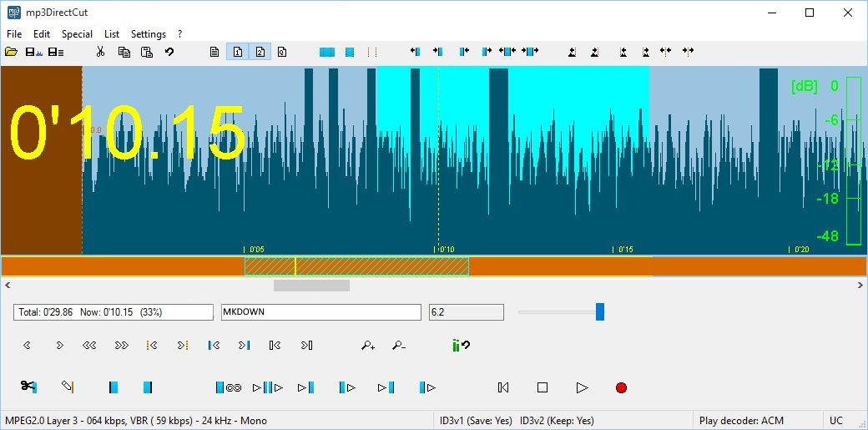Image resolution: width=868 pixels, height=430 pixels.
Task: Go to the next cue marker
Action: tap(184, 345)
